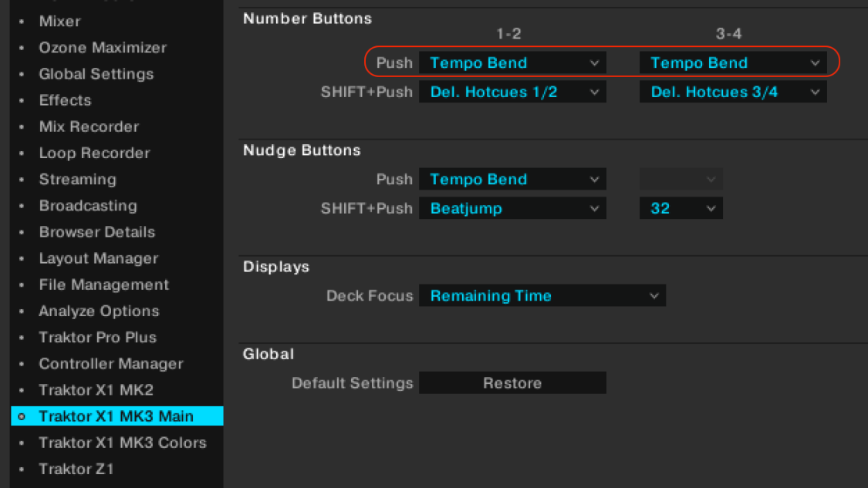Image resolution: width=868 pixels, height=488 pixels.
Task: Open Global Settings from the sidebar
Action: click(x=96, y=73)
